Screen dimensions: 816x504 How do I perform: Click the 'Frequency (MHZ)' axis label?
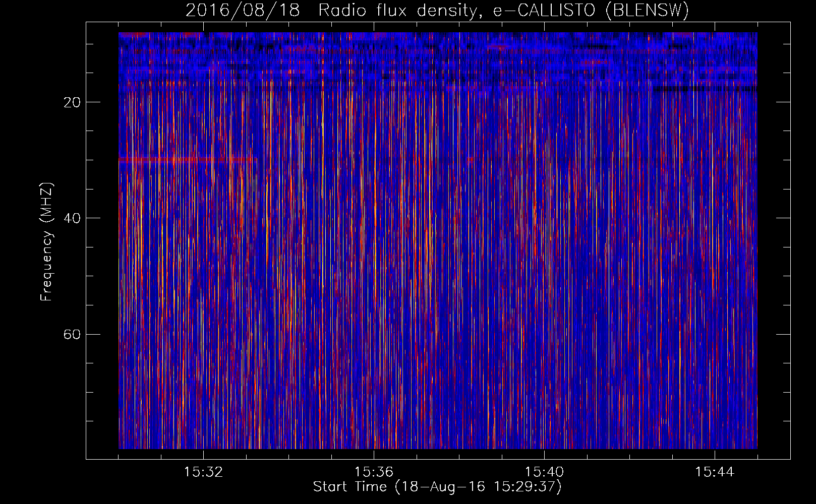pos(46,242)
